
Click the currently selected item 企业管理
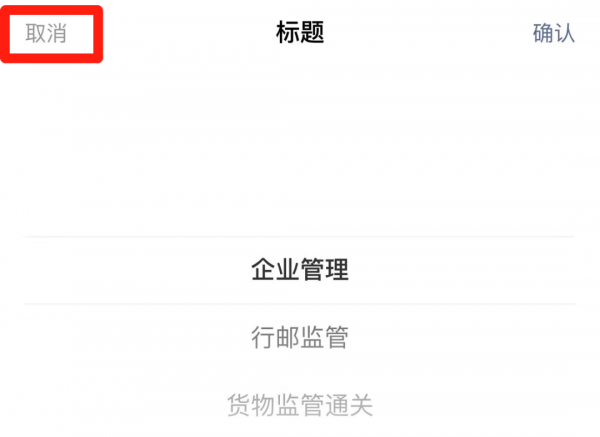click(300, 270)
